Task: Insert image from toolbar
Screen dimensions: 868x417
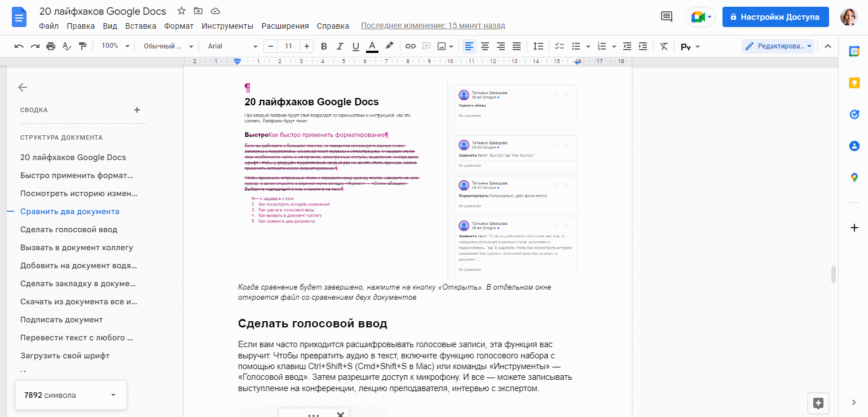Action: (442, 46)
